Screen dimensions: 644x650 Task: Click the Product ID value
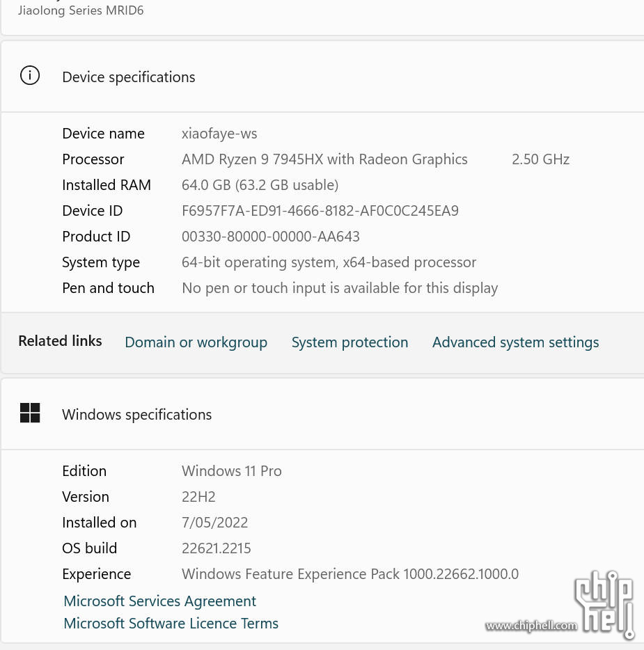tap(270, 237)
